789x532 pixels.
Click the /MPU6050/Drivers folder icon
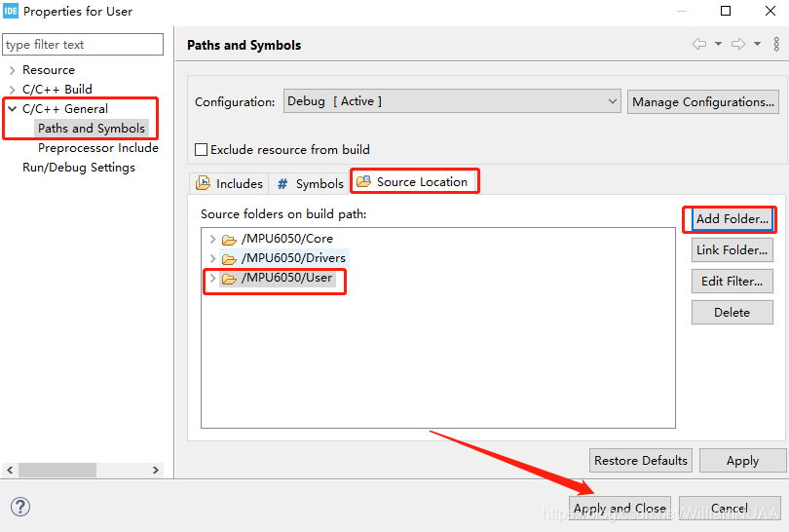click(229, 259)
